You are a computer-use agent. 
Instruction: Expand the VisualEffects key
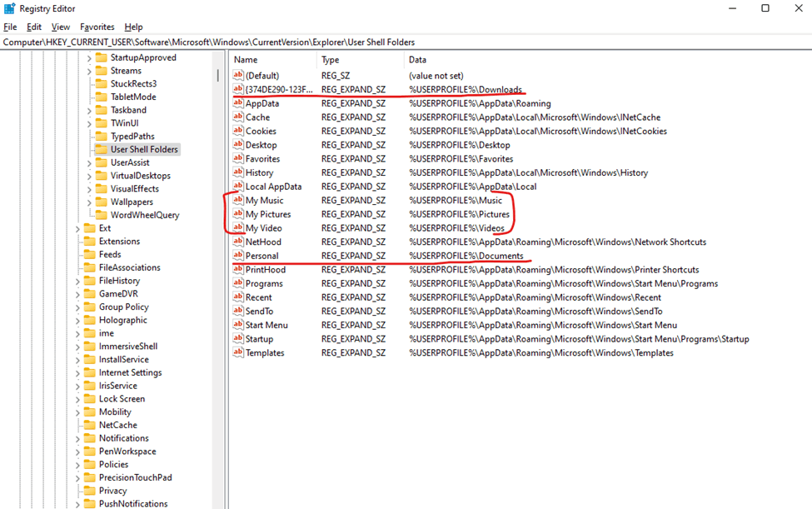(89, 189)
